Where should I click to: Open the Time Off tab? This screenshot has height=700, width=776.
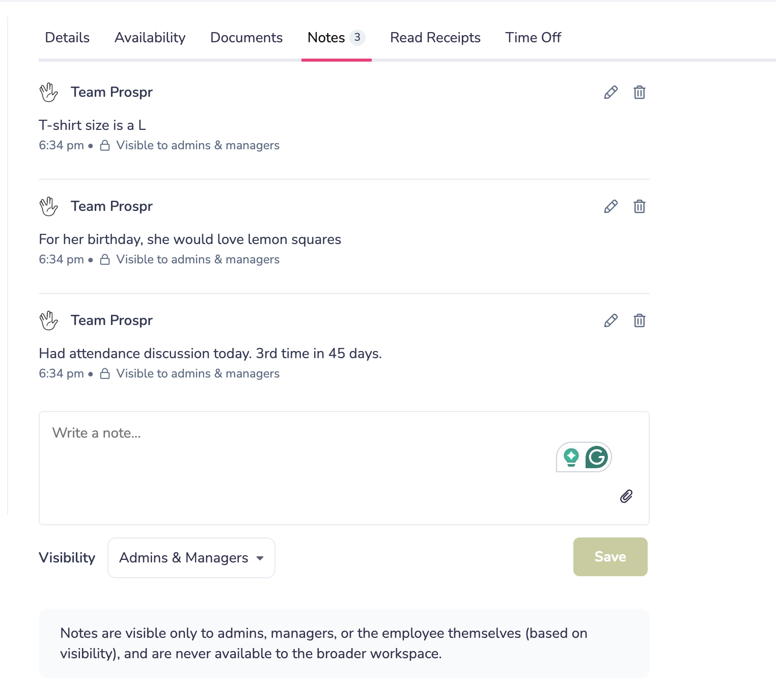[533, 38]
